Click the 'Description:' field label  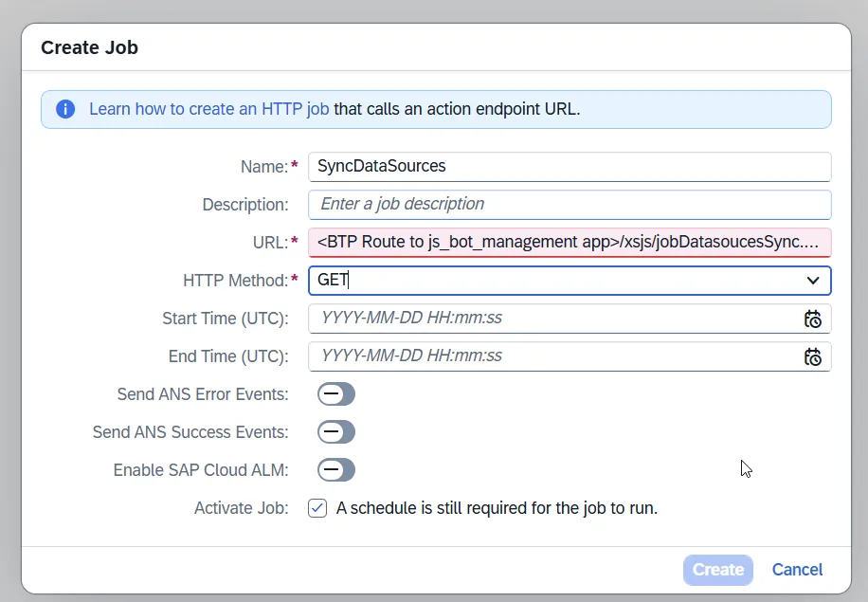tap(245, 205)
